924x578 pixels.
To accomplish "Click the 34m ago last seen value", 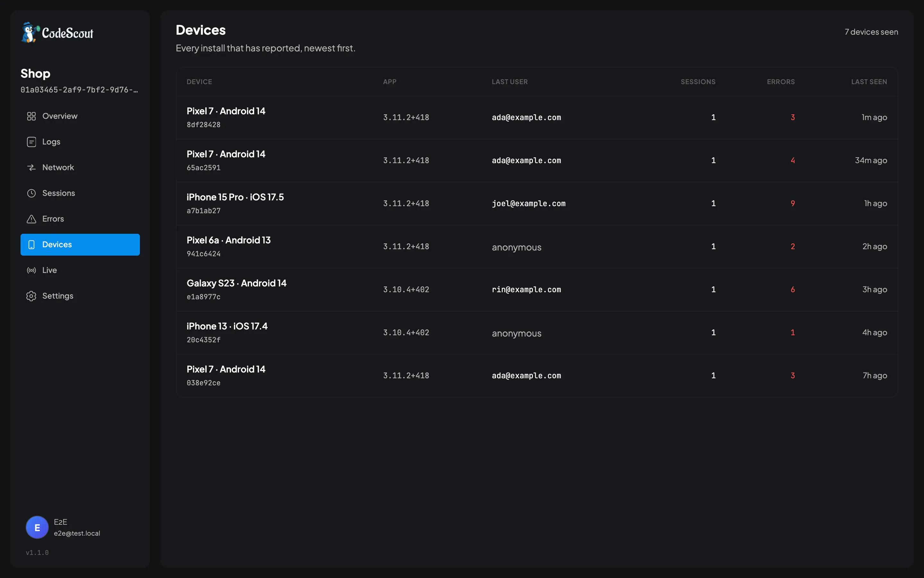I will 870,161.
